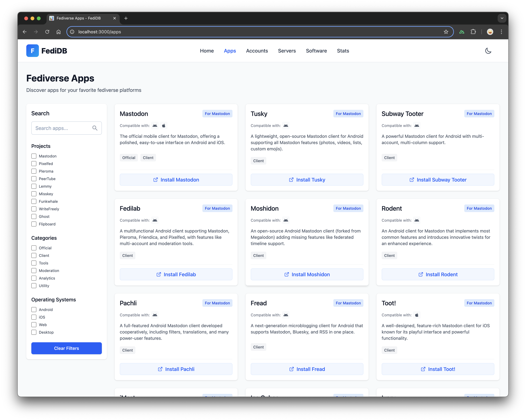Image resolution: width=526 pixels, height=420 pixels.
Task: Go to the Home nav item
Action: pyautogui.click(x=207, y=51)
